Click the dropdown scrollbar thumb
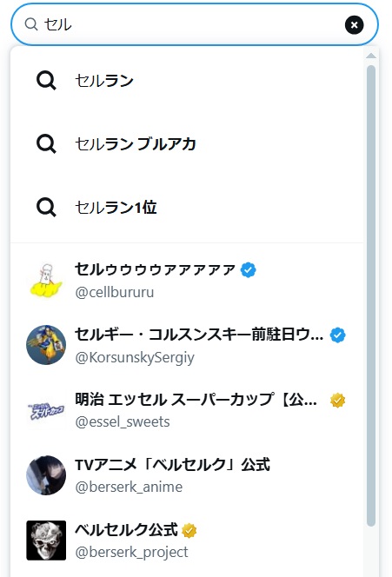Image resolution: width=392 pixels, height=577 pixels. 371,295
